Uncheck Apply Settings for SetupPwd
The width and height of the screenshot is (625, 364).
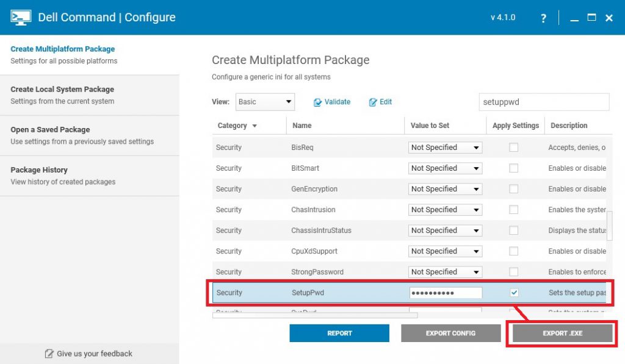514,293
